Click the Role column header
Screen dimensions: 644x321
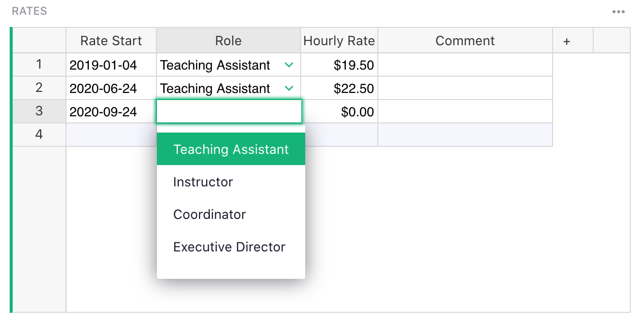point(228,40)
